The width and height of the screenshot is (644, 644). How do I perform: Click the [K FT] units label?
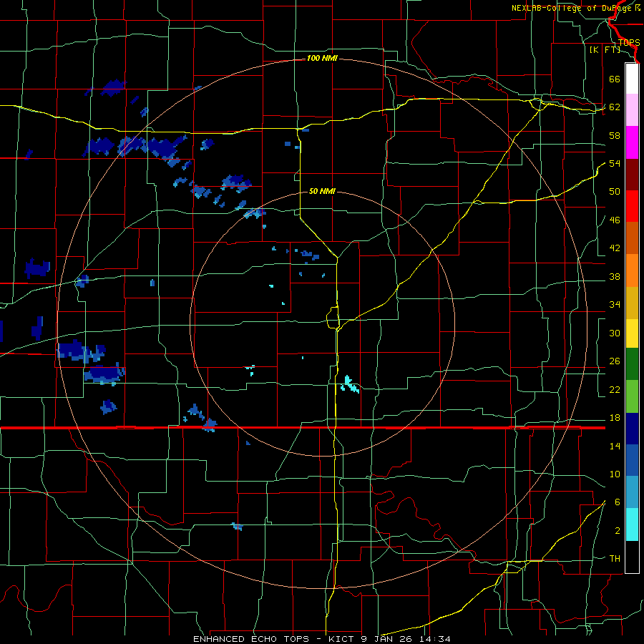click(605, 50)
